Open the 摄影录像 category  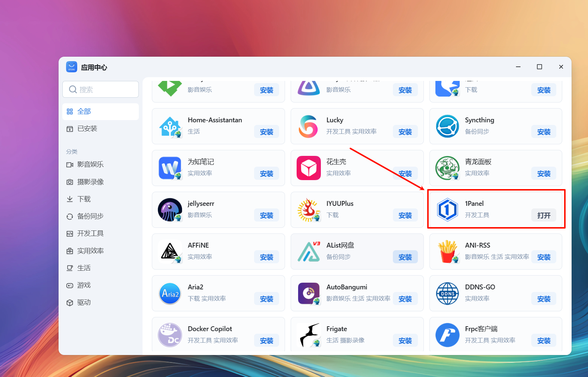[x=100, y=182]
